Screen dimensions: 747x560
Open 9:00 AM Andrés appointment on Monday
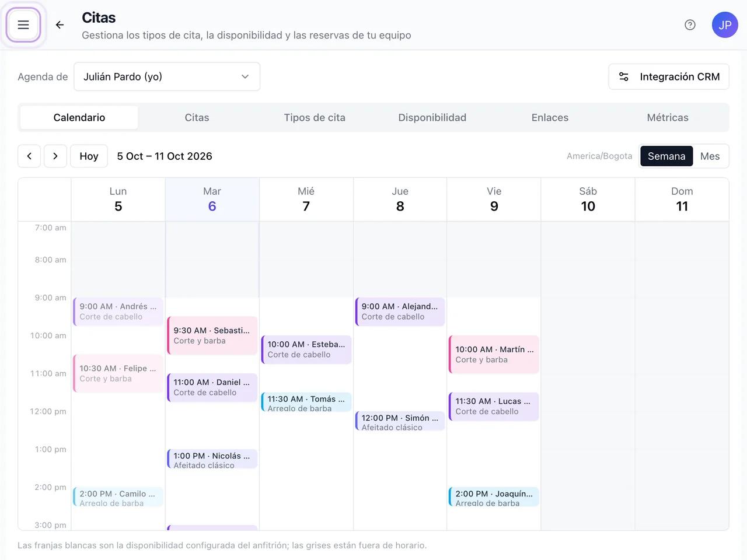coord(118,311)
